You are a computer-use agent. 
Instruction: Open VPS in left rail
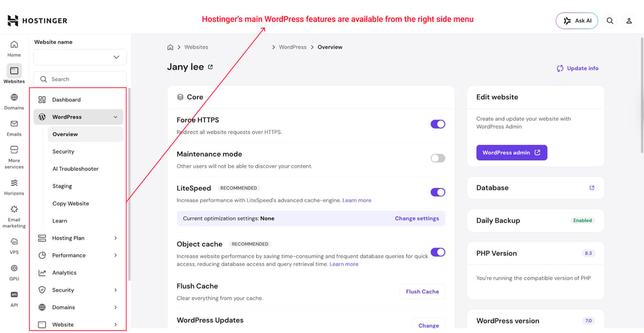[14, 246]
